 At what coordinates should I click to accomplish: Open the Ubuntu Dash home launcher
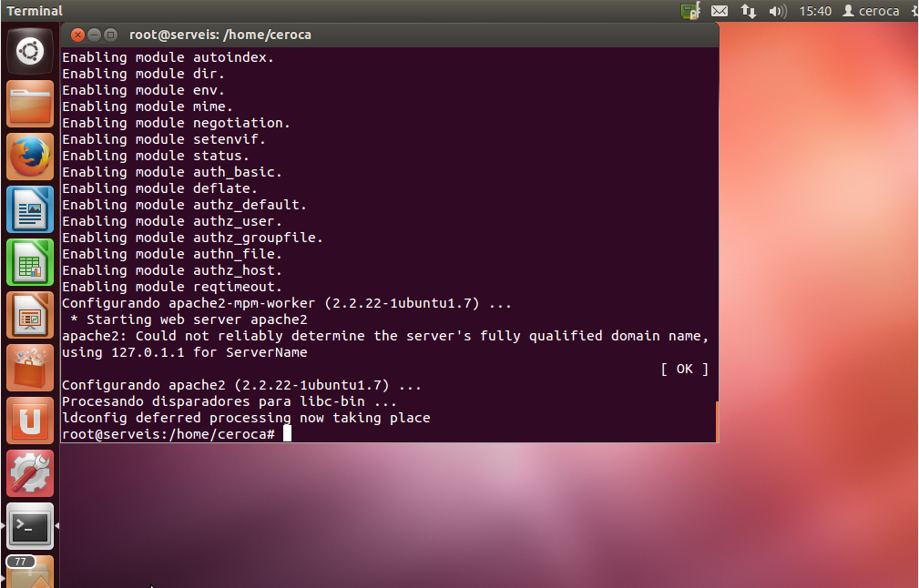click(30, 51)
